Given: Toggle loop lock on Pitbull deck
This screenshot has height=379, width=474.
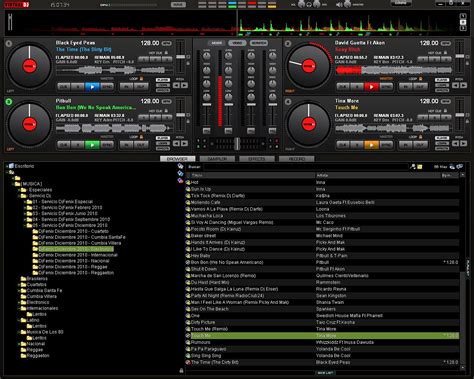Looking at the screenshot, I should [x=141, y=137].
